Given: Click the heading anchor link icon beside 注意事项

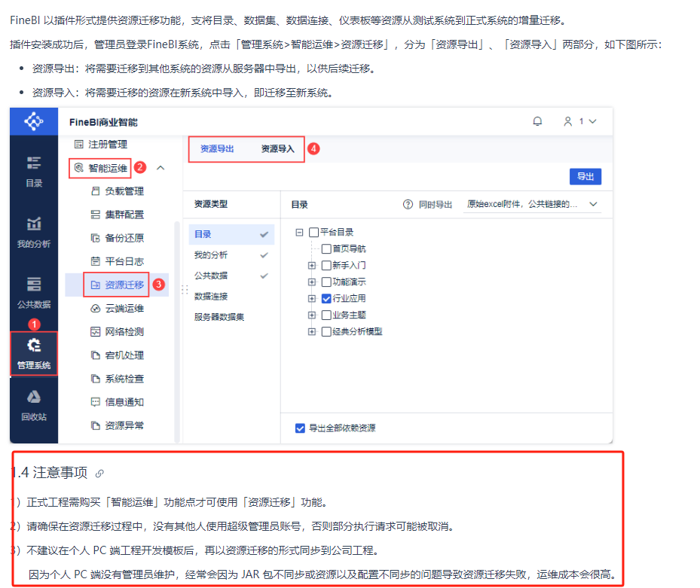Looking at the screenshot, I should pyautogui.click(x=99, y=474).
